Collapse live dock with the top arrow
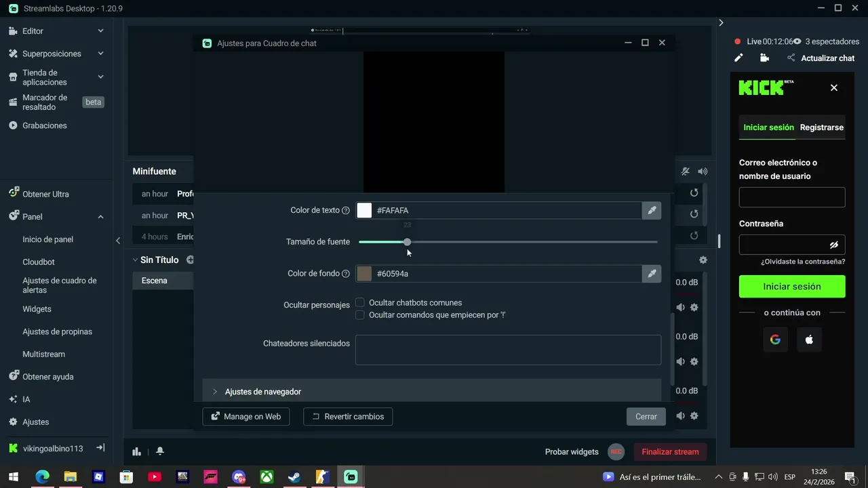868x488 pixels. click(x=721, y=22)
